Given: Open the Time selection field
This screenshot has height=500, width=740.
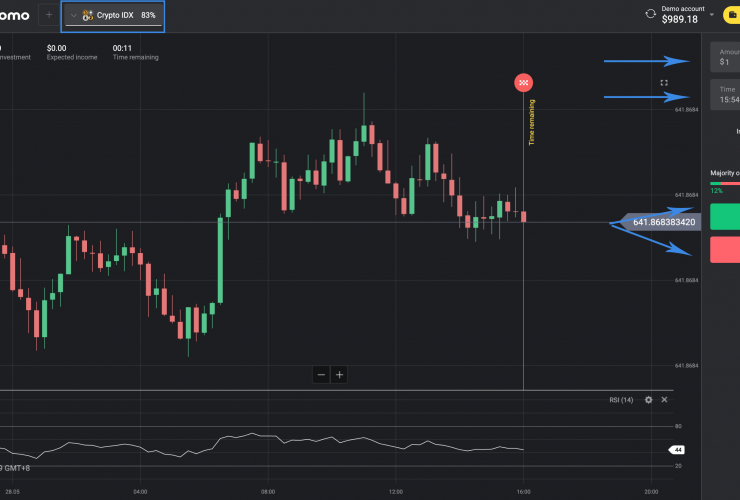Looking at the screenshot, I should click(x=725, y=95).
